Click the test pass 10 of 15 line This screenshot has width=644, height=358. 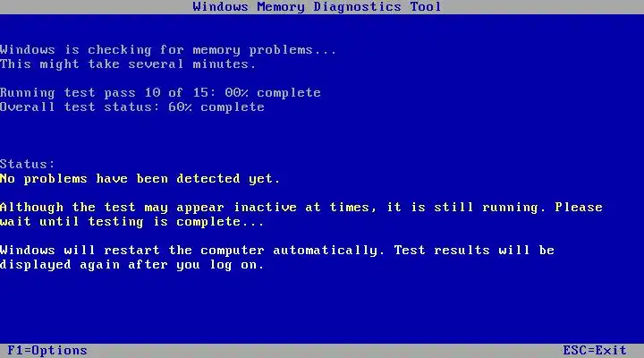click(160, 92)
